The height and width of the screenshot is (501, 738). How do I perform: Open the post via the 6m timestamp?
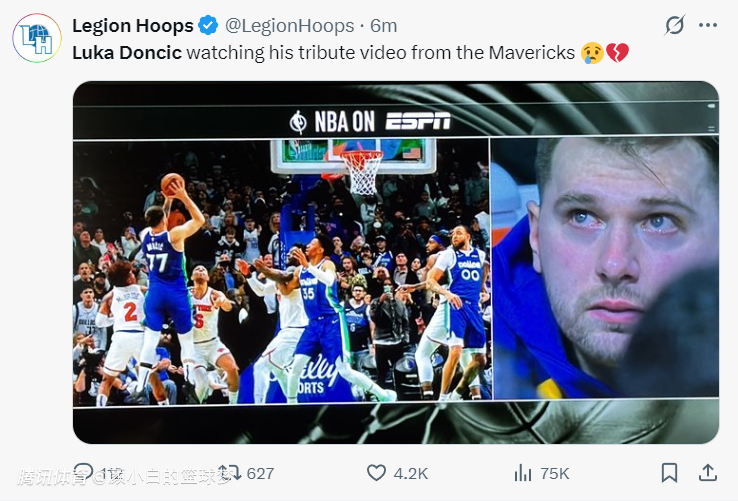[384, 26]
